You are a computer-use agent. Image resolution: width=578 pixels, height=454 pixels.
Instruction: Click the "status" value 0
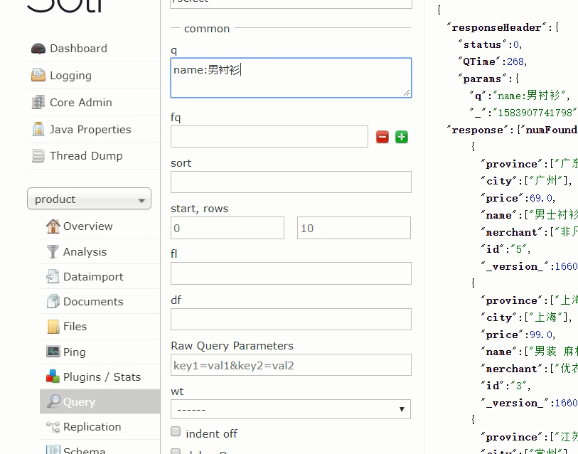pos(516,45)
